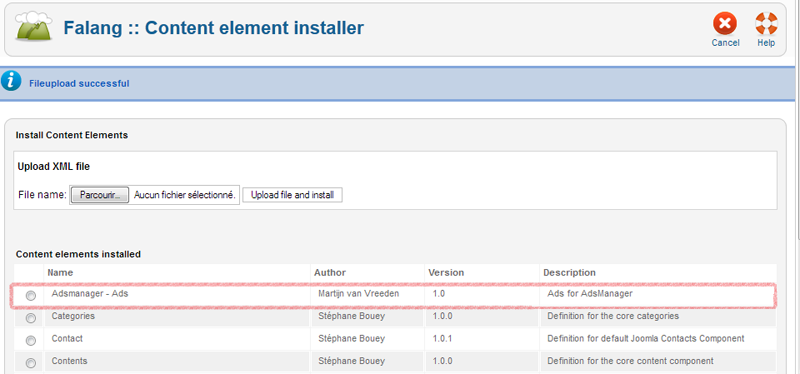Click the red Cancel icon
Image resolution: width=800 pixels, height=374 pixels.
pyautogui.click(x=725, y=24)
